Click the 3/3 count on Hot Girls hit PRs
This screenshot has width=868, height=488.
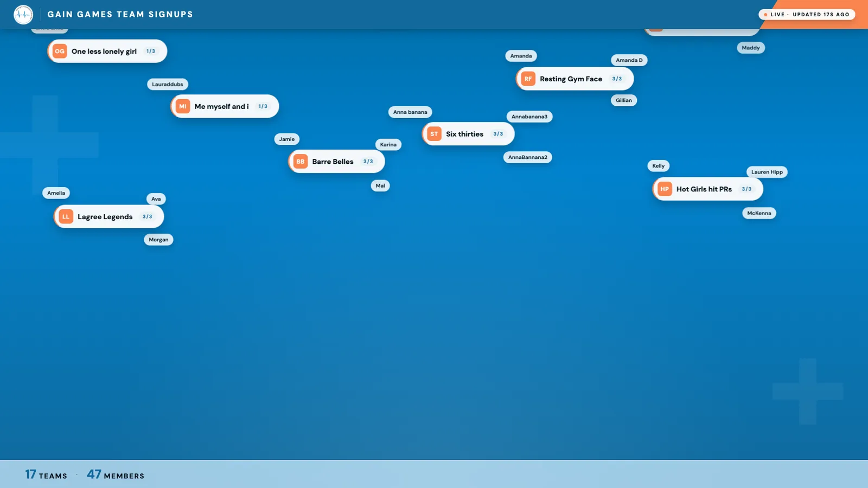click(747, 189)
